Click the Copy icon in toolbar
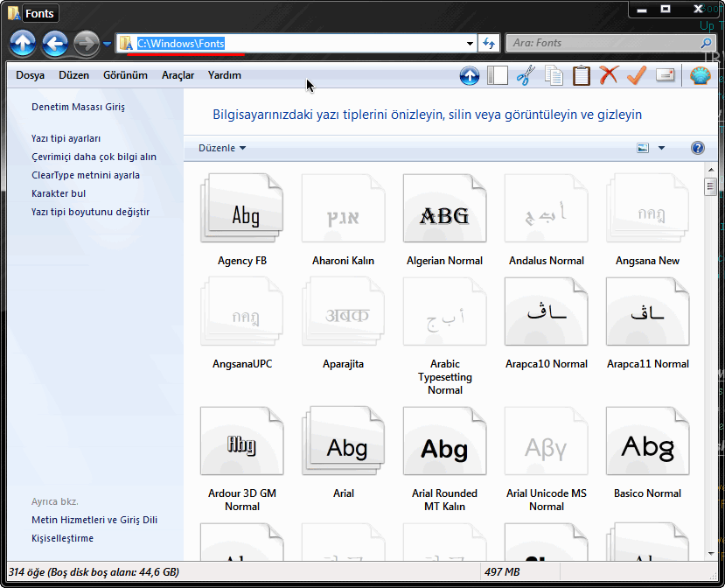 554,75
